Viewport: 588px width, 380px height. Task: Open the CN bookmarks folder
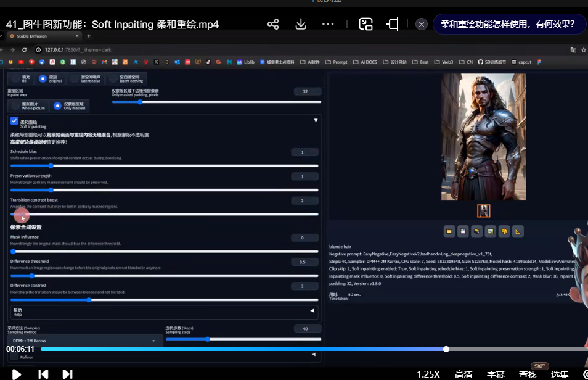tap(466, 62)
